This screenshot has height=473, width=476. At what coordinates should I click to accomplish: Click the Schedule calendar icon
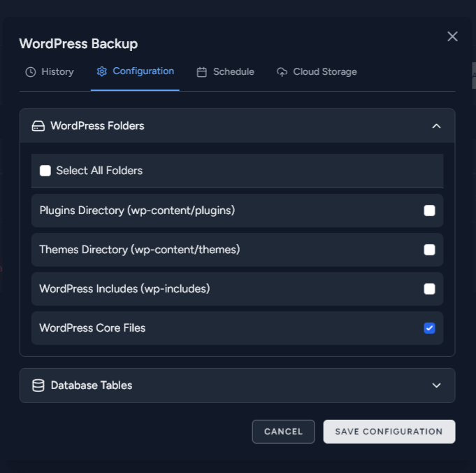pos(201,72)
